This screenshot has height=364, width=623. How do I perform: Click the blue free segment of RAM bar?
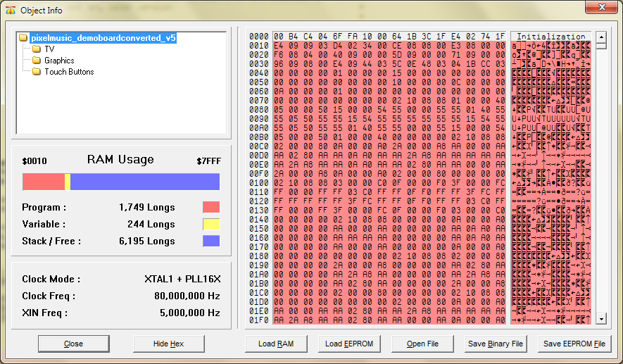coord(145,182)
